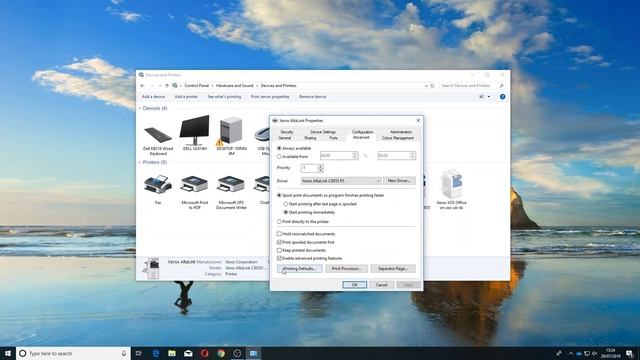The width and height of the screenshot is (640, 360).
Task: Choose Start printing after last page is spooled
Action: pyautogui.click(x=286, y=204)
